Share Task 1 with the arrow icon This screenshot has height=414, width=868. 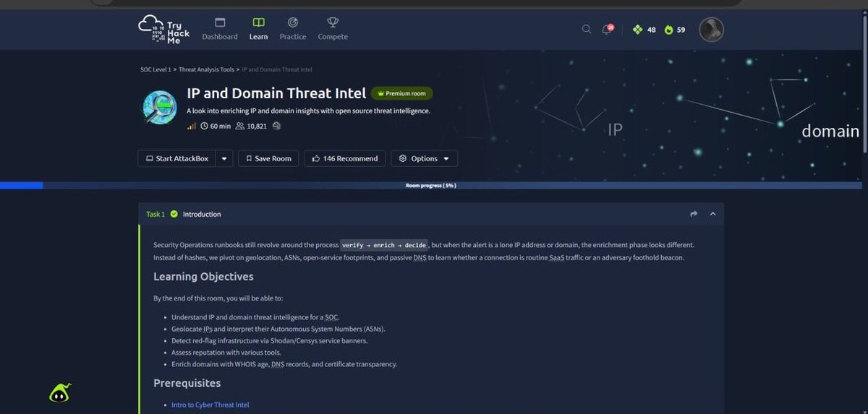(694, 214)
